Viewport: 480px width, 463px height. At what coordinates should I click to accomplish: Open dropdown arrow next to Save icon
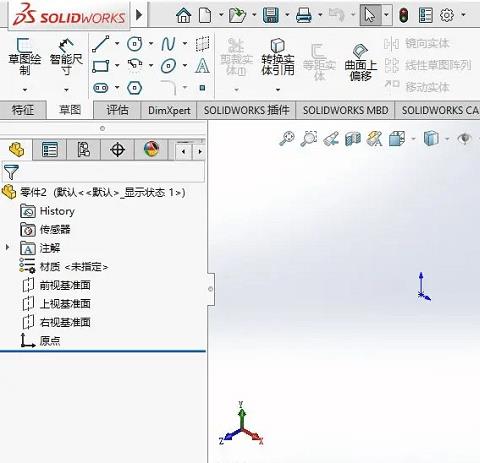tap(287, 15)
